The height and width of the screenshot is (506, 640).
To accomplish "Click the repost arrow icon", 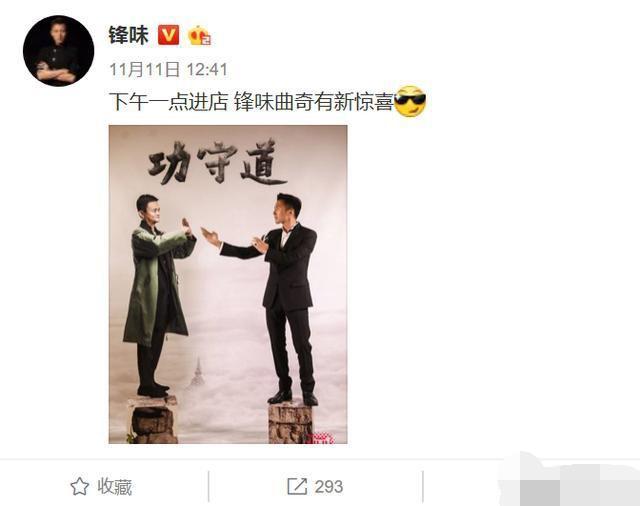I will 297,486.
